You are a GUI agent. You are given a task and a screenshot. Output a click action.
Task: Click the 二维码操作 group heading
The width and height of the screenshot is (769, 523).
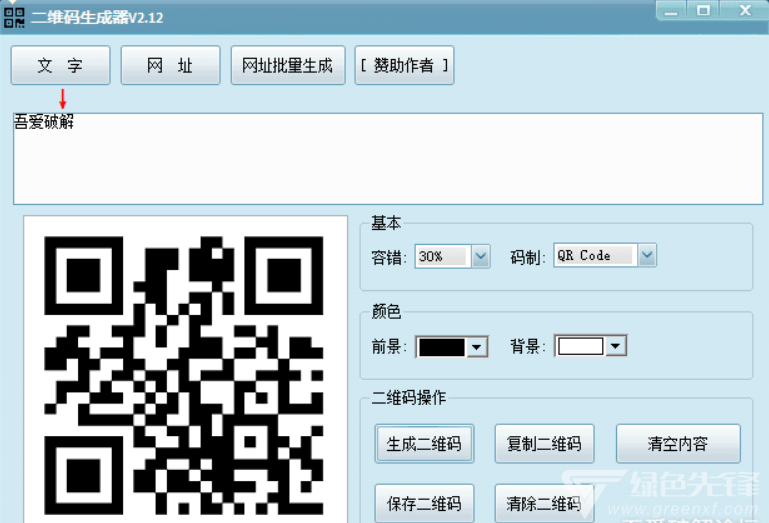tap(409, 397)
